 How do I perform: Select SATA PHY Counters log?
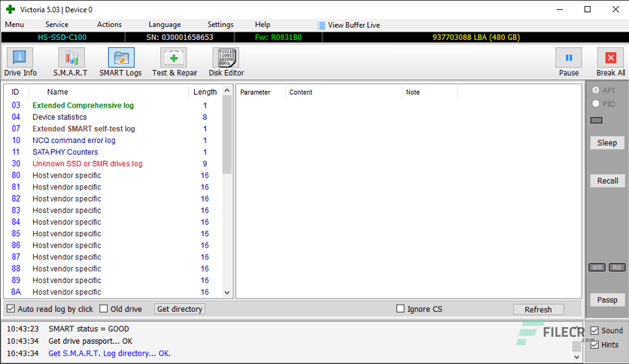coord(113,152)
